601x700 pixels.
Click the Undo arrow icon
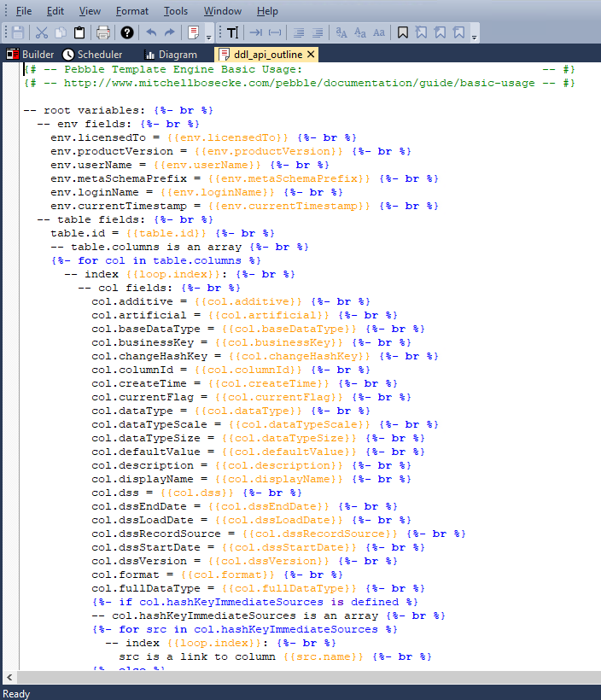click(151, 32)
